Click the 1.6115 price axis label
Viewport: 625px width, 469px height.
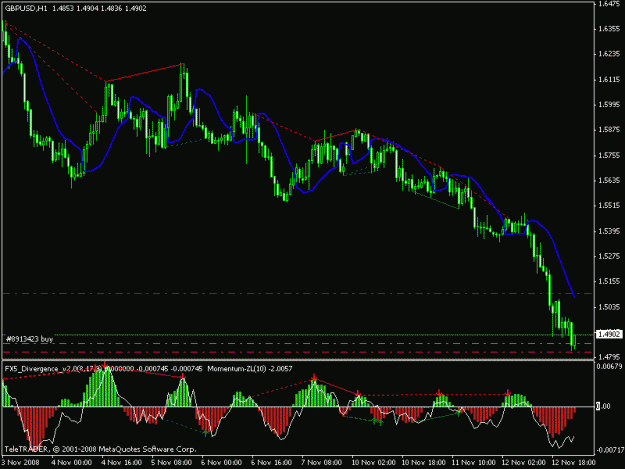pyautogui.click(x=609, y=80)
